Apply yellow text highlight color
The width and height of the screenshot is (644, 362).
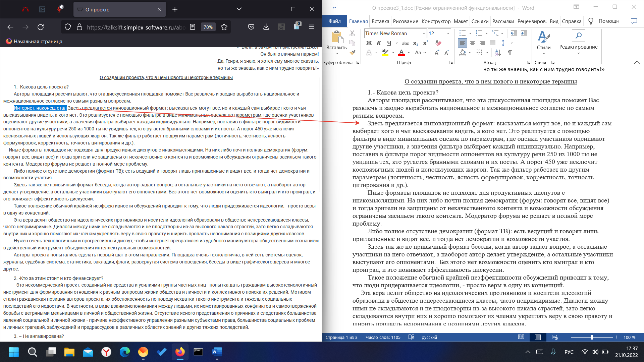(385, 53)
